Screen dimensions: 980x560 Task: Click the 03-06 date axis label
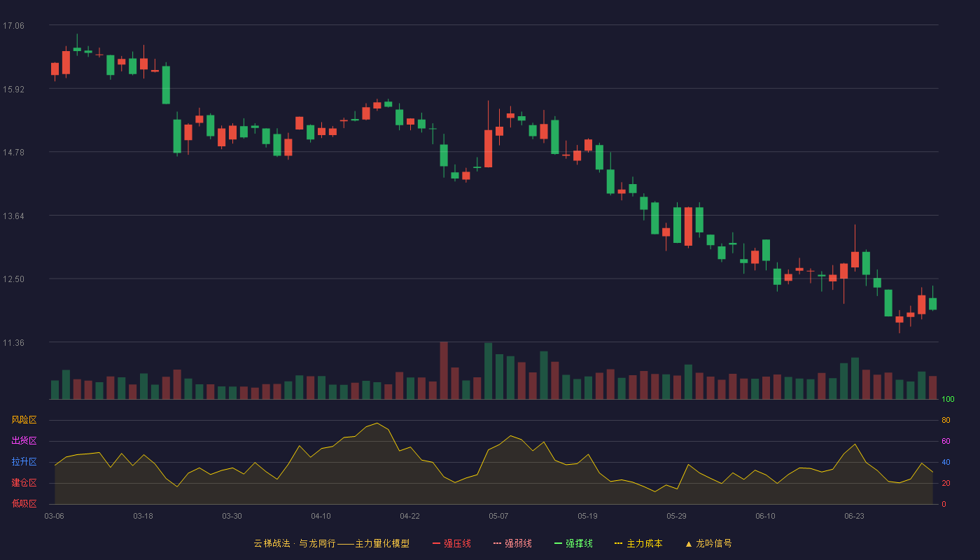click(54, 516)
